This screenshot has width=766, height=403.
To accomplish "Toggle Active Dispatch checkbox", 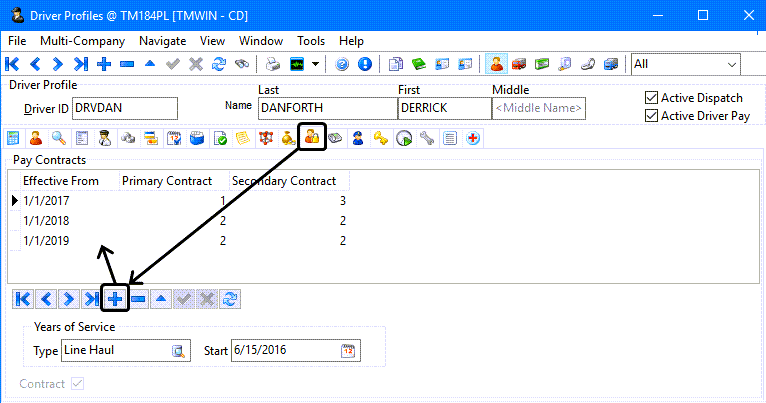I will point(651,98).
